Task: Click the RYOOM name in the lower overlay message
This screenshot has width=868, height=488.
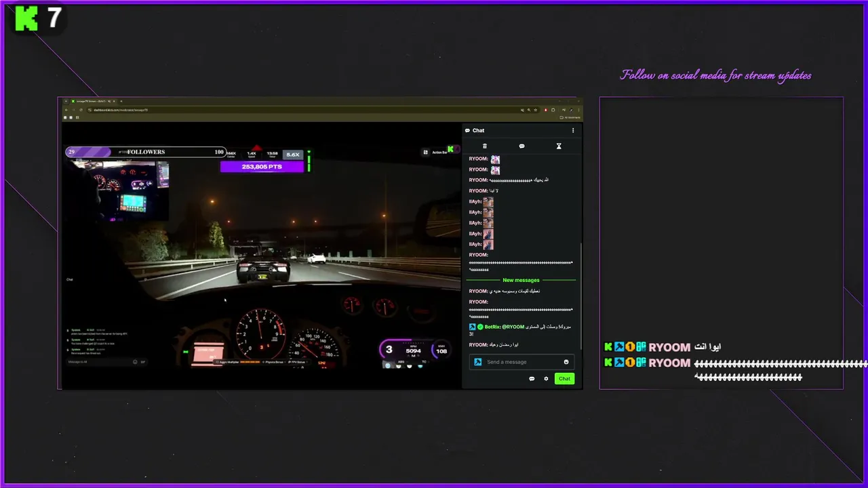Action: pyautogui.click(x=669, y=363)
